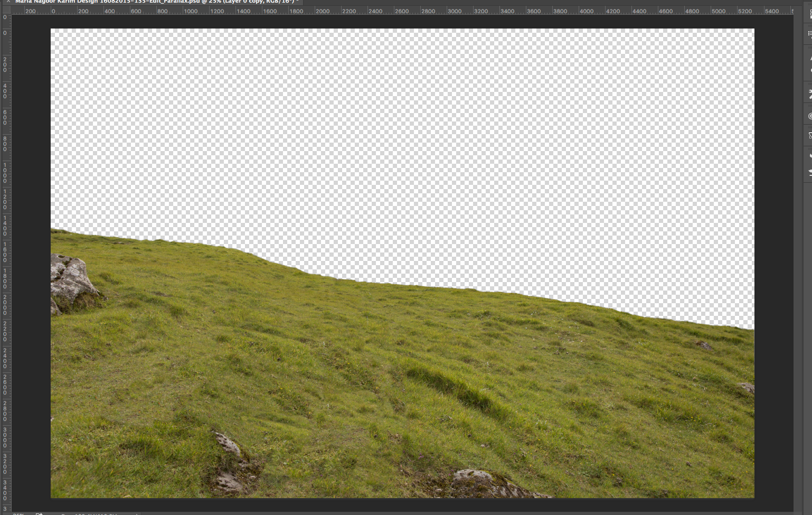
Task: Click the large grey rock on canvas
Action: click(74, 283)
